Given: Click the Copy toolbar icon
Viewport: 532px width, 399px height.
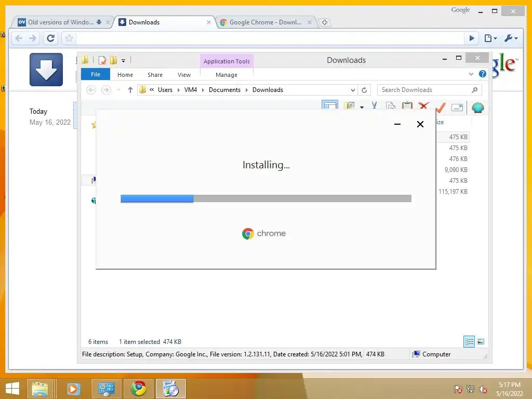Looking at the screenshot, I should click(391, 106).
